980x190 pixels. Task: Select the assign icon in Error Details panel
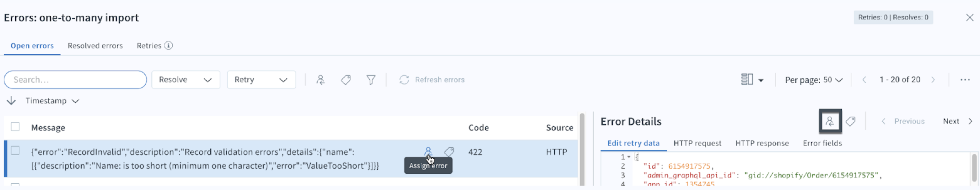click(830, 121)
